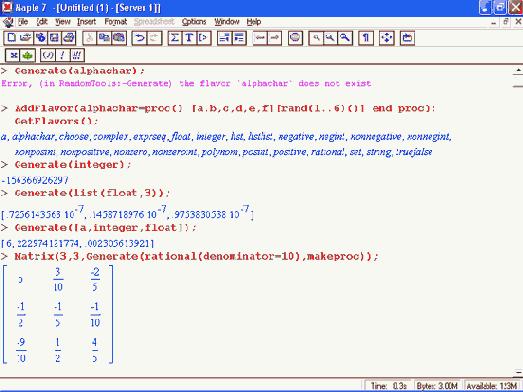Save the worksheet using the floppy disk icon
The width and height of the screenshot is (523, 392).
click(54, 38)
